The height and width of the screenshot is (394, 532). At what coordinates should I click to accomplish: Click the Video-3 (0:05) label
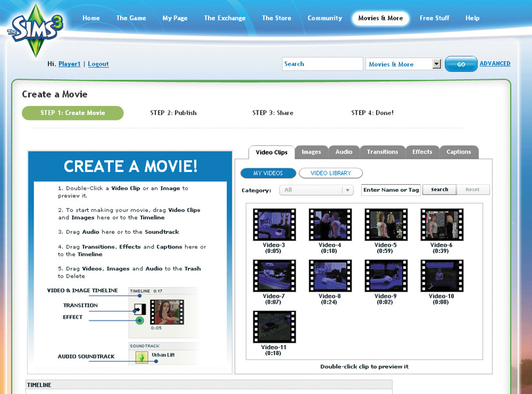coord(274,248)
